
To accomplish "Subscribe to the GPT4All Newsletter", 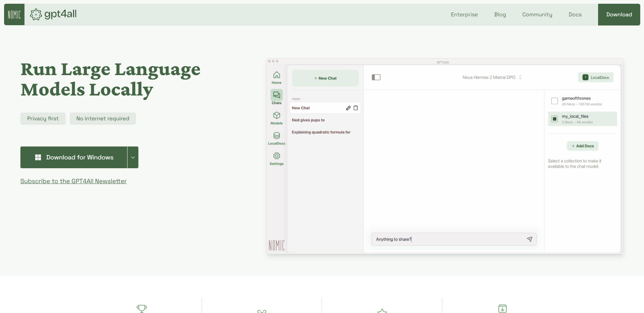I will tap(73, 181).
